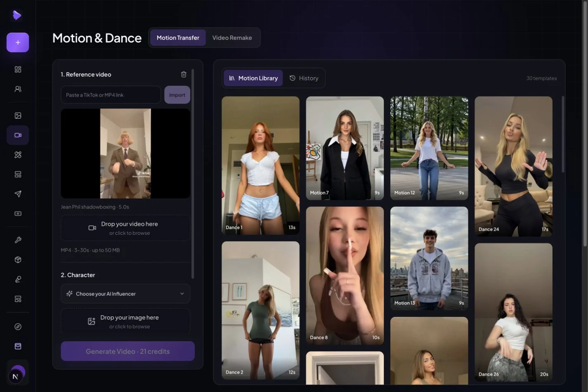Open the dashboard grid icon in the sidebar
The height and width of the screenshot is (392, 588).
pos(18,69)
